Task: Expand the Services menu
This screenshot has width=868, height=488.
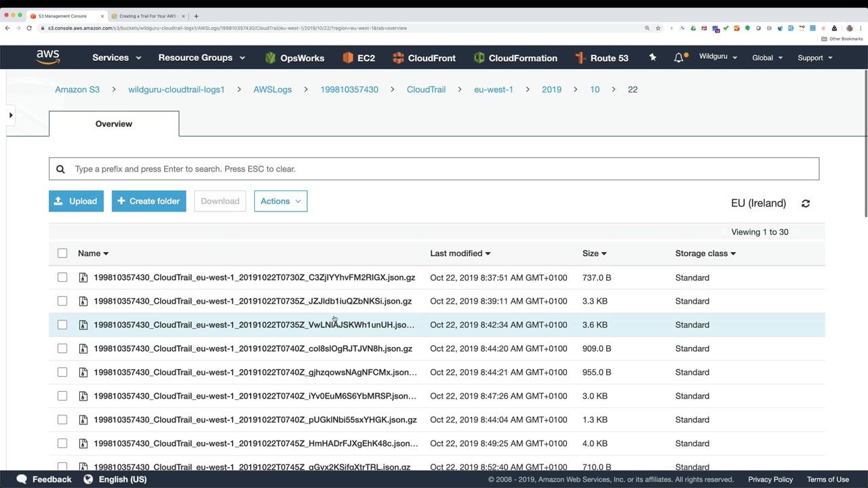Action: pos(117,58)
